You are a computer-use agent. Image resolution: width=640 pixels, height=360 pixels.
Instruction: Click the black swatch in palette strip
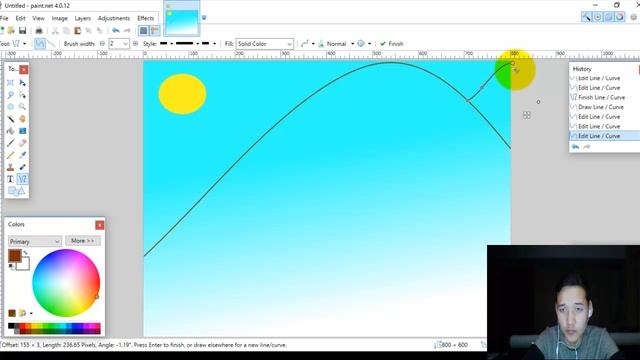click(11, 326)
